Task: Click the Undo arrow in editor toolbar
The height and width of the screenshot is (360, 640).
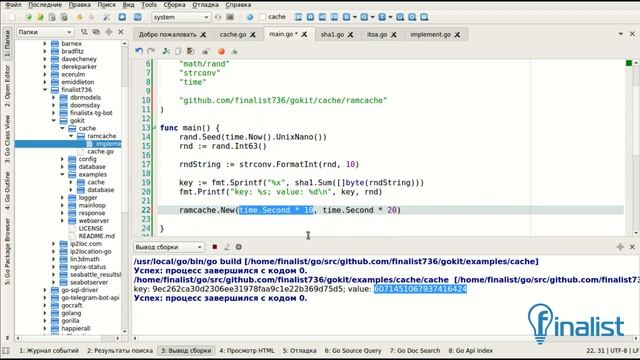Action: 139,51
